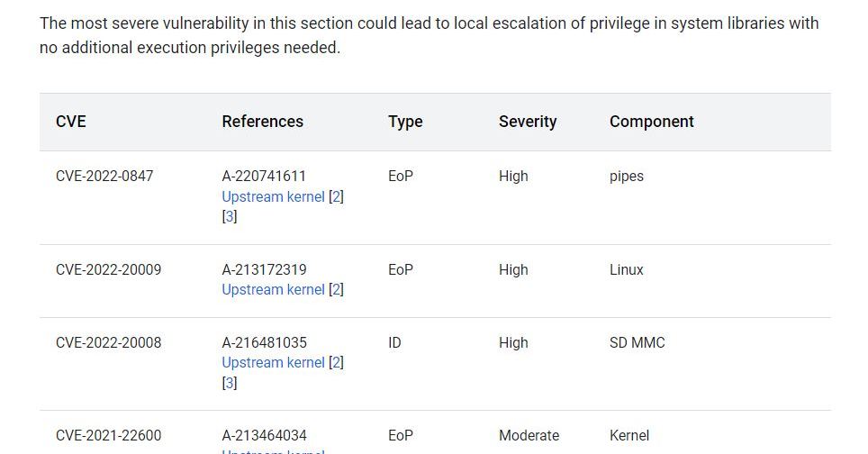Select the CVE-2022-20008 identifier text

pyautogui.click(x=108, y=342)
